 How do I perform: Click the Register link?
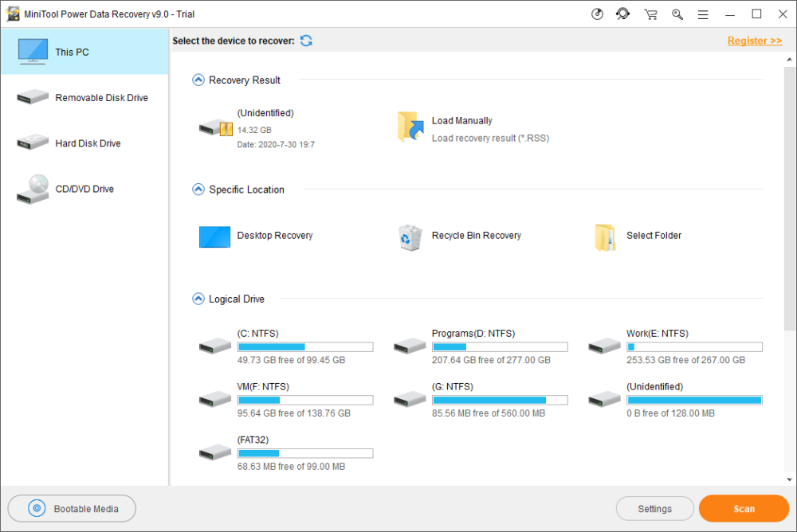coord(754,41)
